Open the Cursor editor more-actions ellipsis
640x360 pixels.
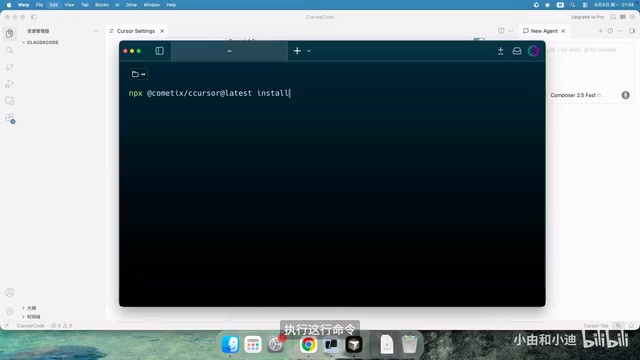pos(511,31)
